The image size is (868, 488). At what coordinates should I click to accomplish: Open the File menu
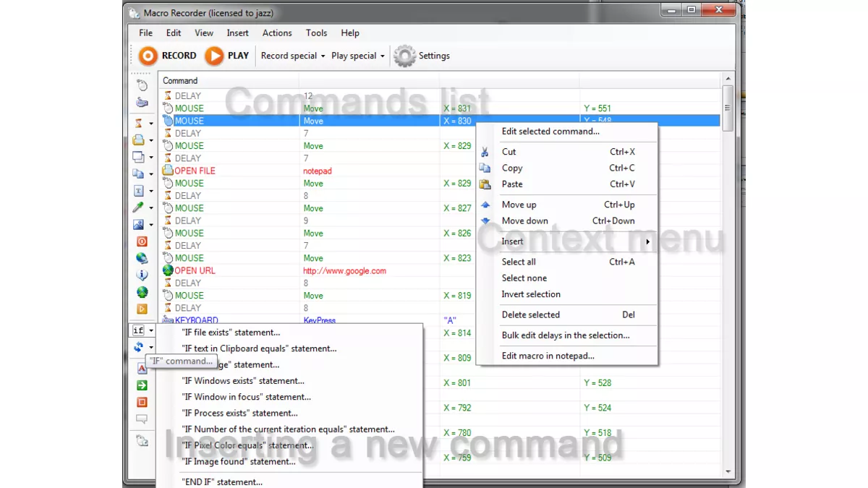coord(145,33)
